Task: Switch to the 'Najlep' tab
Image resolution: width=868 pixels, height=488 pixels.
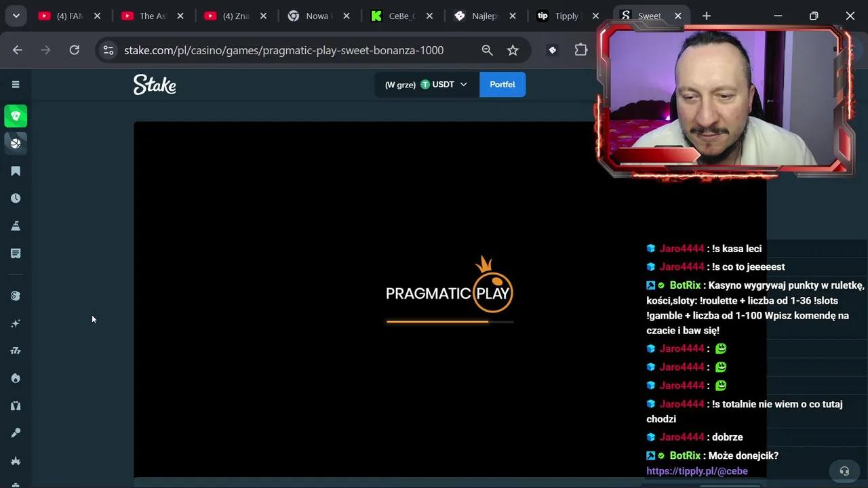Action: coord(485,16)
